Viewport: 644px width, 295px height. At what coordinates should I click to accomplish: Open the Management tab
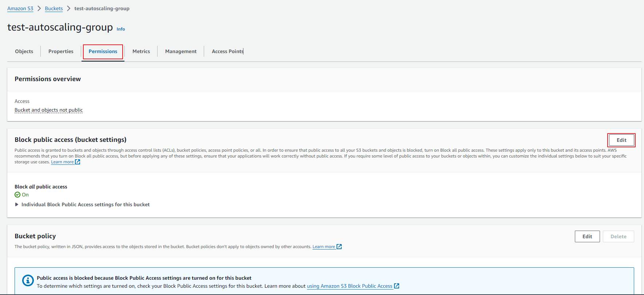click(x=181, y=51)
